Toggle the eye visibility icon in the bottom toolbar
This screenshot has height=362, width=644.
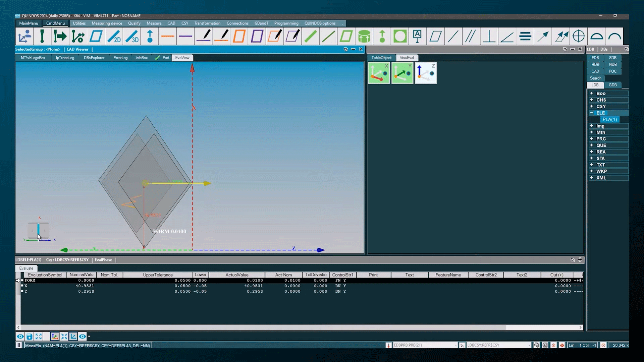pos(20,336)
